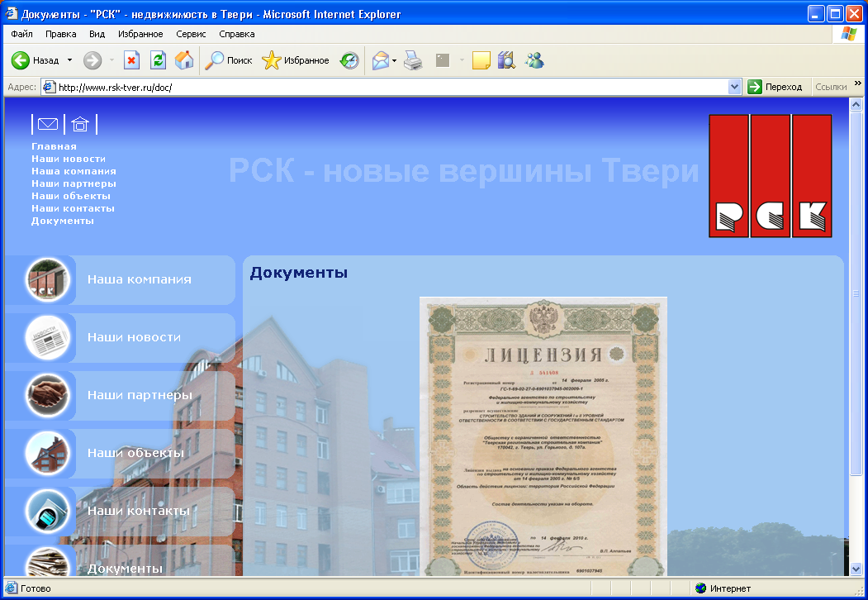Click the house icon next to the envelope
This screenshot has height=600, width=868.
point(79,124)
